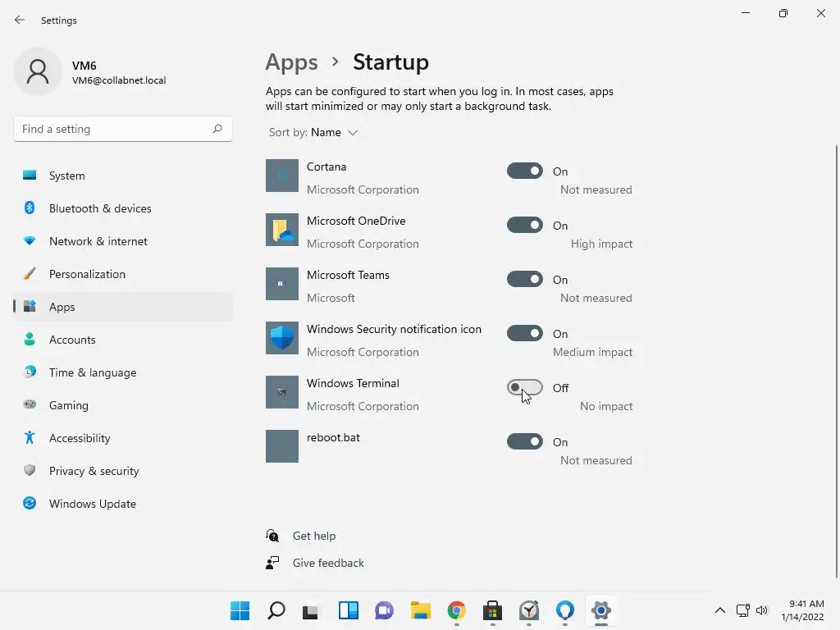The image size is (840, 630).
Task: Click the Microsoft OneDrive app icon
Action: pos(282,230)
